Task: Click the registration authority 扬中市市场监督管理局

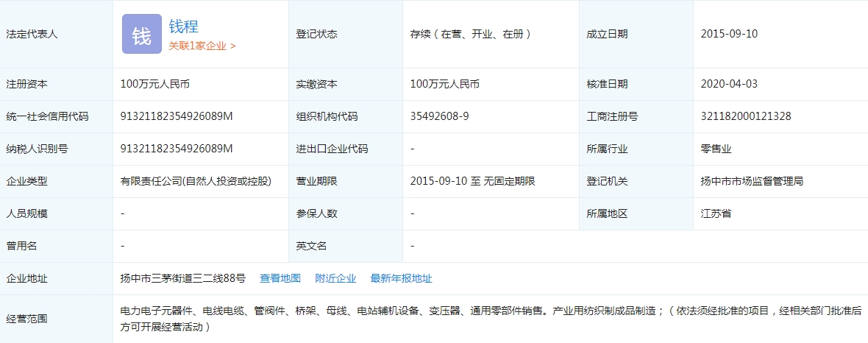Action: (x=752, y=181)
